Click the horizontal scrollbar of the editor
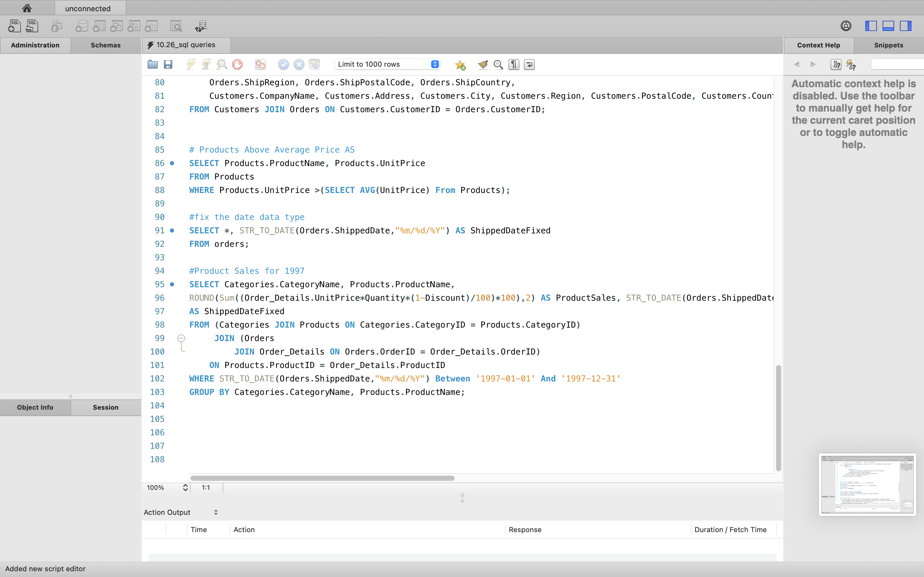Screen dimensions: 924x577 322,478
